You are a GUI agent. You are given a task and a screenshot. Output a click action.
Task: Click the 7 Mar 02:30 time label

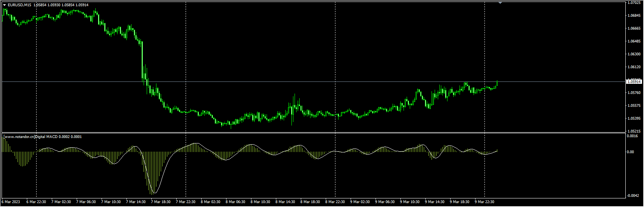61,202
